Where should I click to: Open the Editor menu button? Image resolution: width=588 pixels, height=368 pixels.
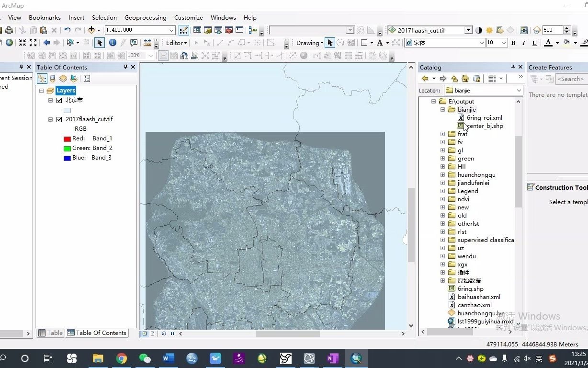pyautogui.click(x=176, y=43)
